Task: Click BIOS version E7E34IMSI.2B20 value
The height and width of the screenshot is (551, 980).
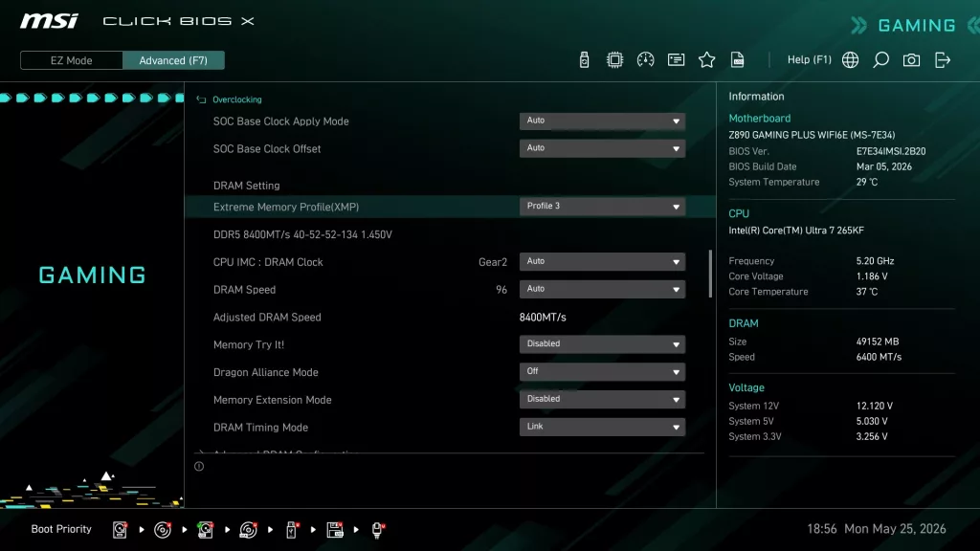Action: click(x=891, y=151)
